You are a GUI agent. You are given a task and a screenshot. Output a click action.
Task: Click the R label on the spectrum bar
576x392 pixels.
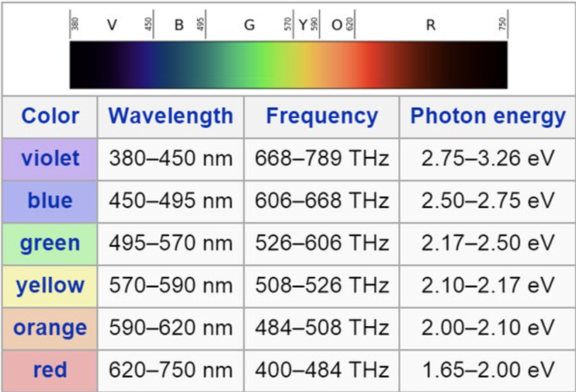pyautogui.click(x=430, y=25)
